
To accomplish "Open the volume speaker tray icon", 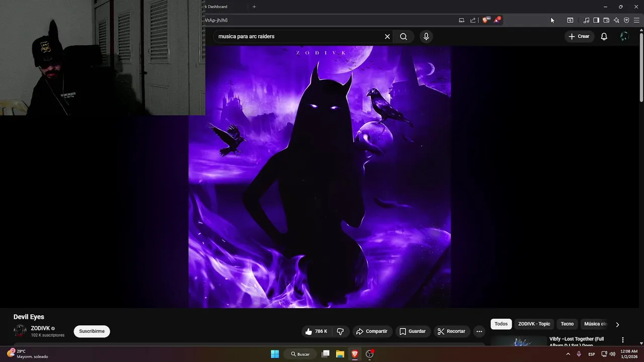I will 612,354.
